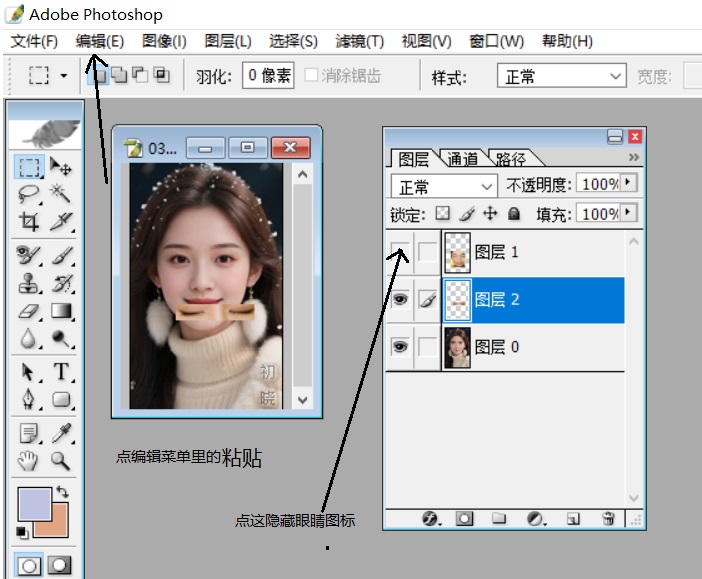Expand the 不透明度 opacity slider arrow
The width and height of the screenshot is (702, 579).
click(x=628, y=183)
